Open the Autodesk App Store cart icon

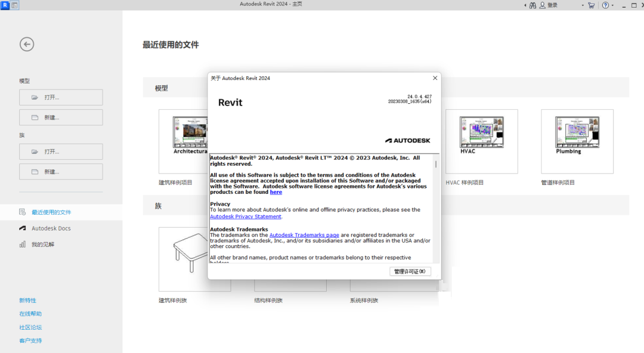[591, 5]
